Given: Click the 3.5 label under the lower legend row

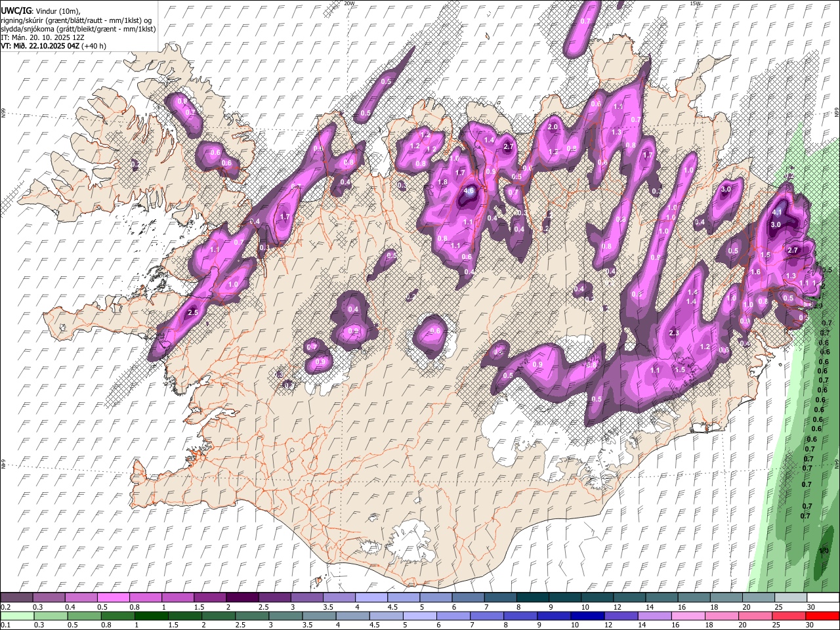Looking at the screenshot, I should (308, 625).
